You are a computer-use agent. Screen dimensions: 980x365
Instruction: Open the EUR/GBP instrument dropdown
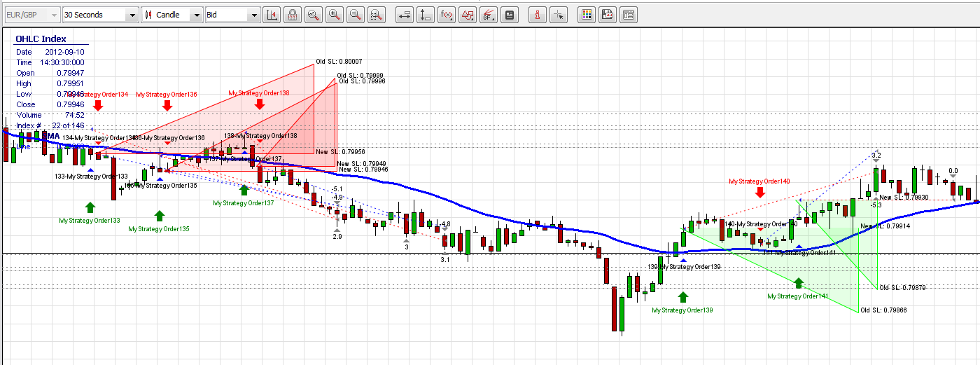tap(31, 14)
